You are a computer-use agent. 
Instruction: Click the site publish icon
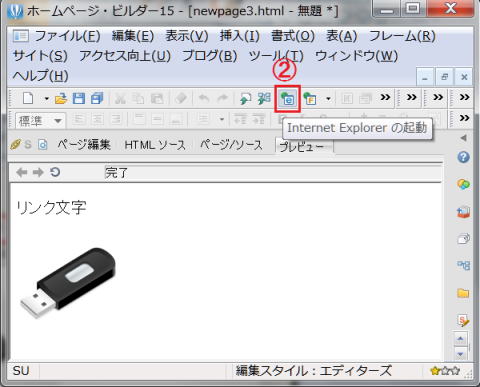264,99
